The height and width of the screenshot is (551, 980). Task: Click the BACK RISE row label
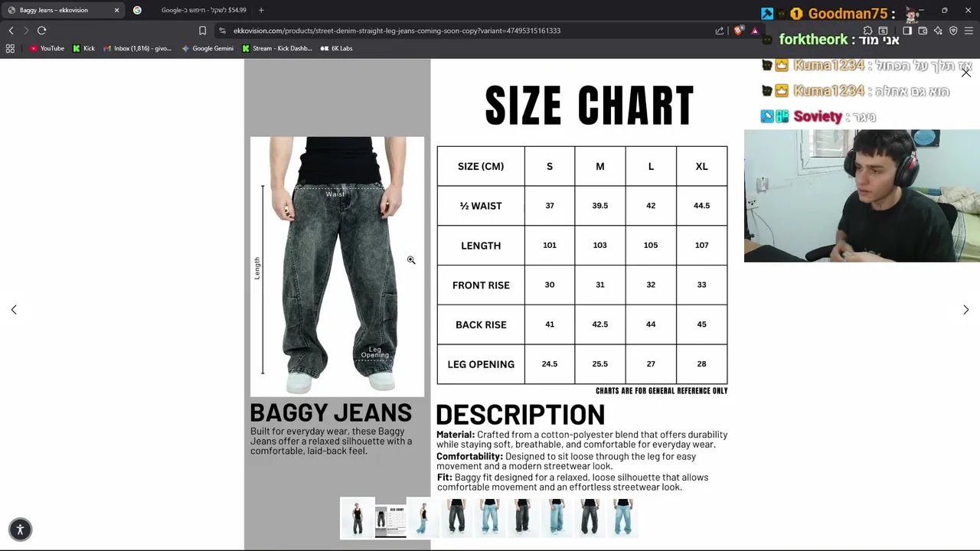481,325
